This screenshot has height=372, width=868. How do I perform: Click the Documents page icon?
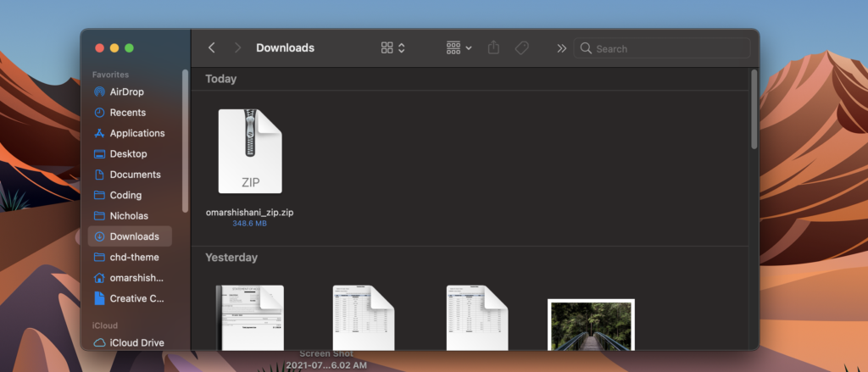click(x=100, y=175)
